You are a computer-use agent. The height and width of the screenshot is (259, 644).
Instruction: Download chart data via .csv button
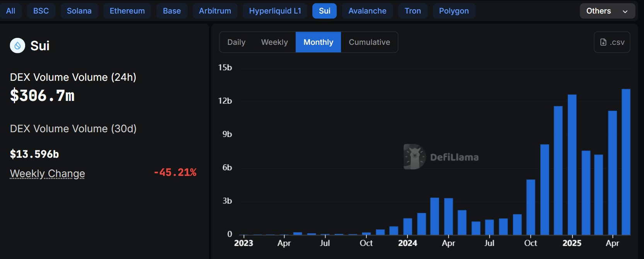point(612,42)
